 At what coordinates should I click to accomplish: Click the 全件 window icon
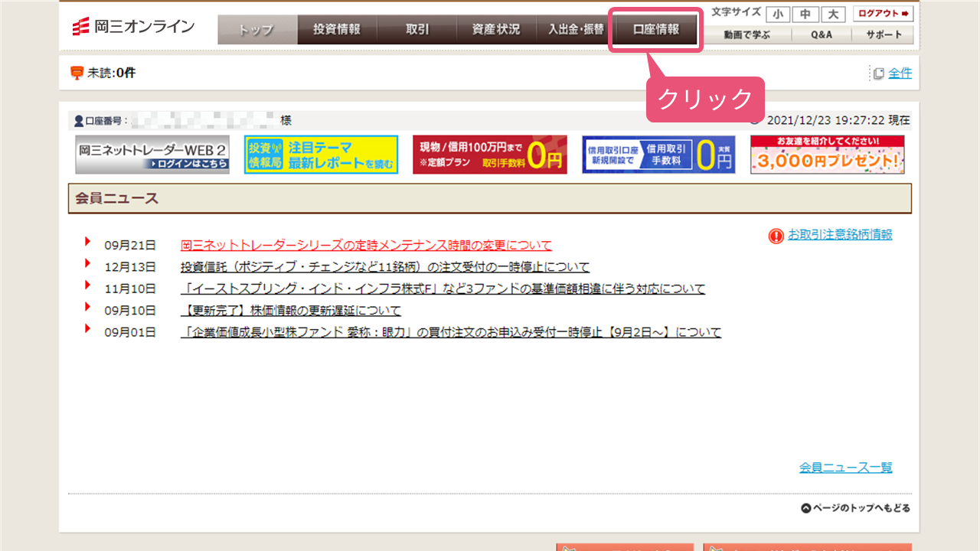click(879, 73)
